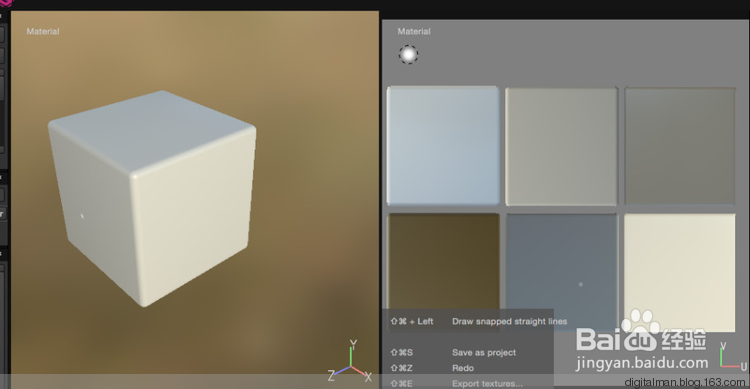The width and height of the screenshot is (750, 389).
Task: Click the light blue UV tile
Action: [x=443, y=145]
